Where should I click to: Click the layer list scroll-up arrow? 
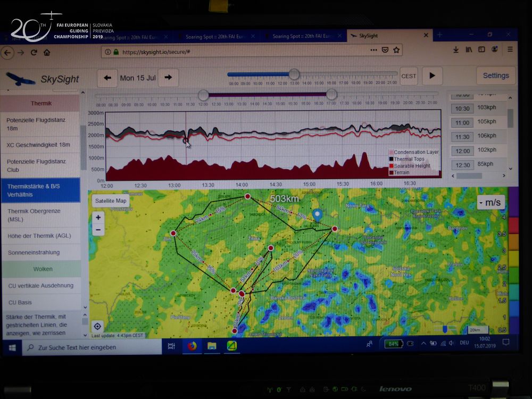pos(83,93)
